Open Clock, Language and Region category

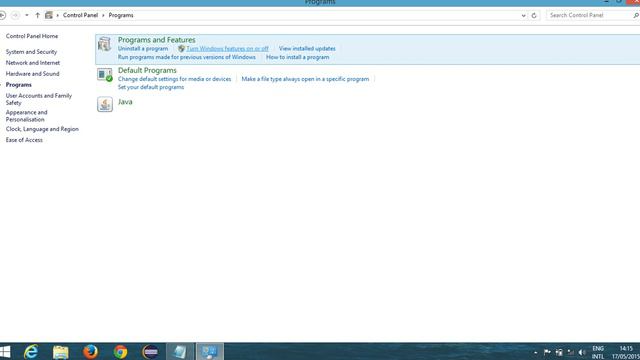42,129
